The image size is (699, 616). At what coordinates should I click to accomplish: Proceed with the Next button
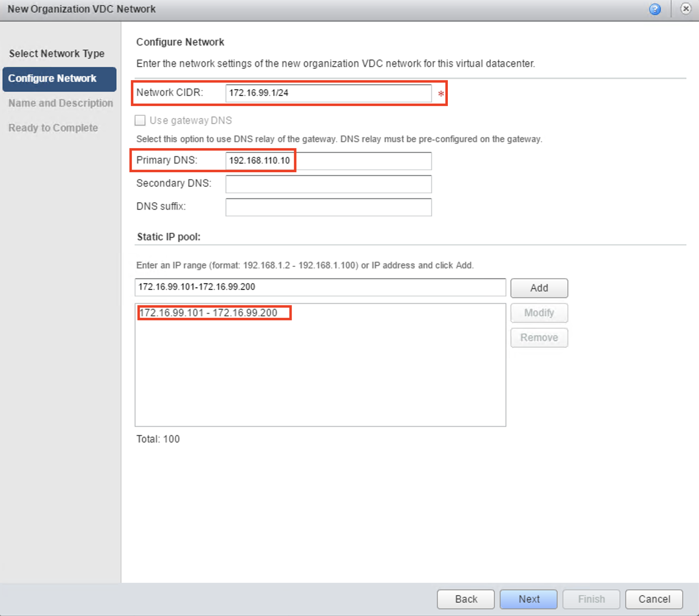click(x=528, y=599)
